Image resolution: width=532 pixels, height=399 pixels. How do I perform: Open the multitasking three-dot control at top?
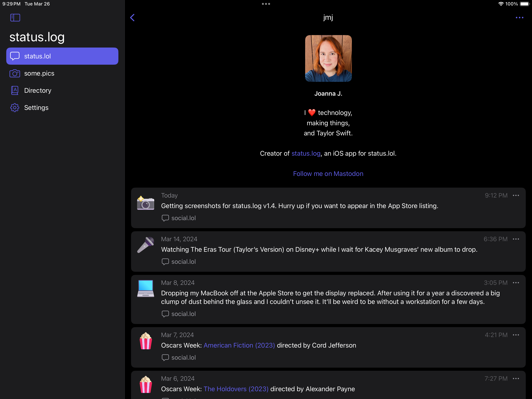click(x=266, y=4)
